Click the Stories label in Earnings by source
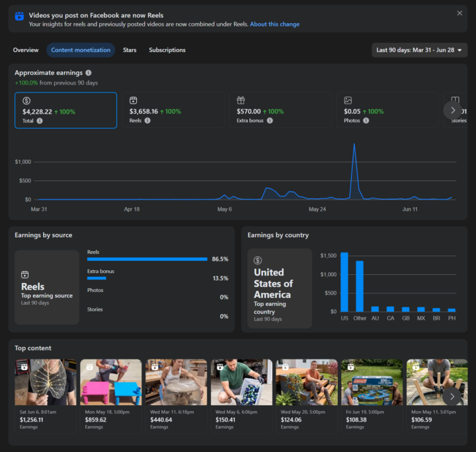This screenshot has width=476, height=452. coord(95,309)
